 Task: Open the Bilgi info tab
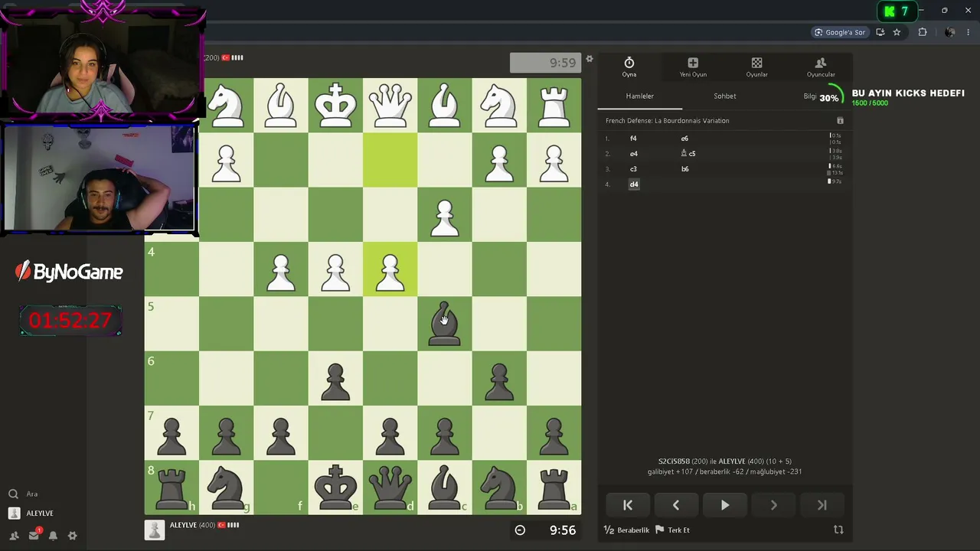(809, 96)
